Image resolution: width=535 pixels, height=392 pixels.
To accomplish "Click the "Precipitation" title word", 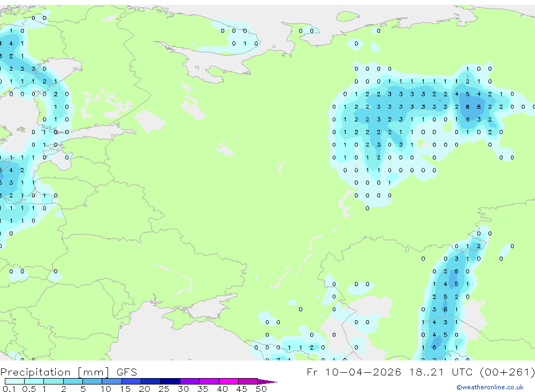I will click(x=35, y=372).
